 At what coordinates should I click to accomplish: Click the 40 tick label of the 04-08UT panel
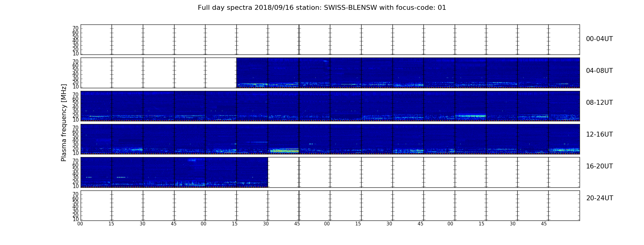pyautogui.click(x=75, y=74)
